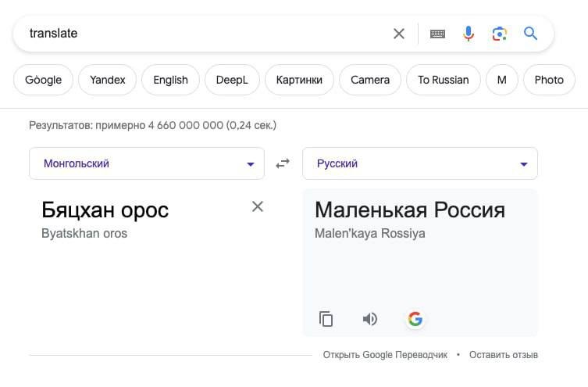Viewport: 588px width, 387px height.
Task: Select the To Russian chip
Action: tap(444, 80)
